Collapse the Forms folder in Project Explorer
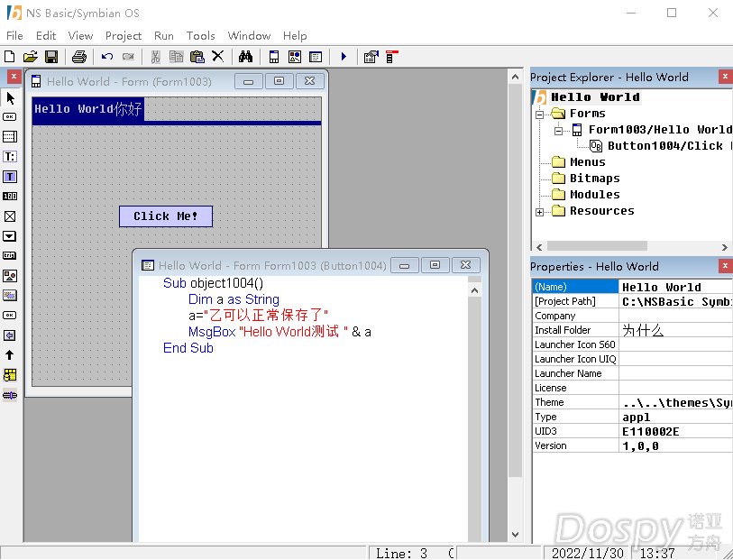733x560 pixels. [540, 114]
